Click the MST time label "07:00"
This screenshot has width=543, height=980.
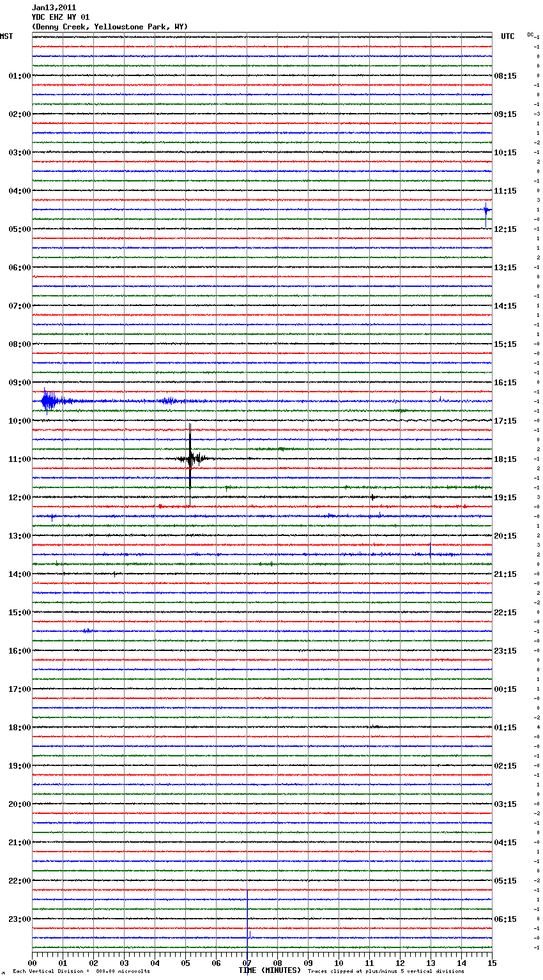pos(19,306)
